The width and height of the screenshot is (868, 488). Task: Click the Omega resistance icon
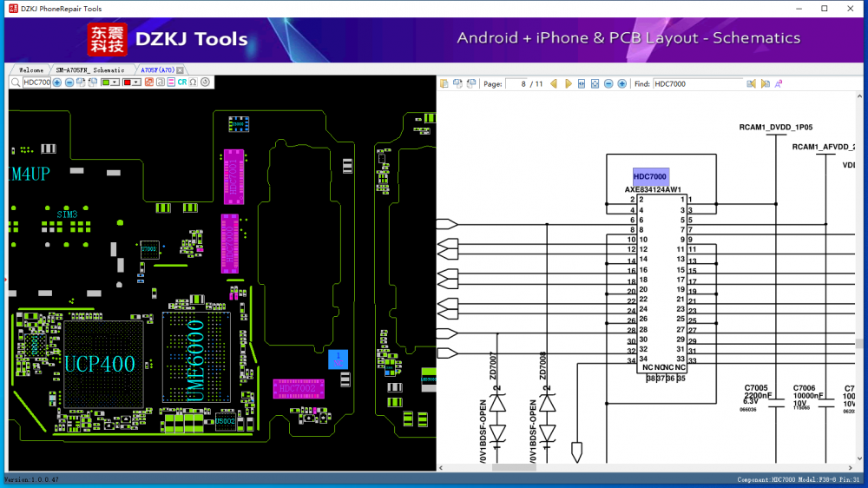[x=194, y=82]
